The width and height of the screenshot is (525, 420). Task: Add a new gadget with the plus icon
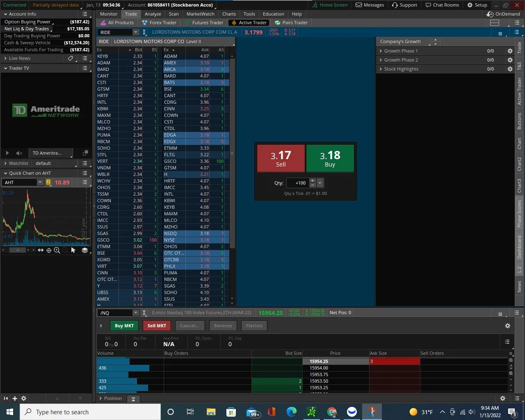(x=15, y=398)
